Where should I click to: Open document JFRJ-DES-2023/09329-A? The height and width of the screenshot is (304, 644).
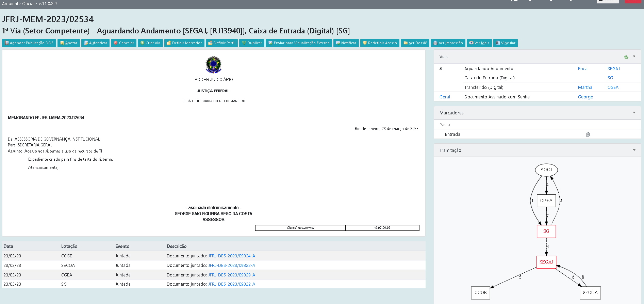coord(232,275)
